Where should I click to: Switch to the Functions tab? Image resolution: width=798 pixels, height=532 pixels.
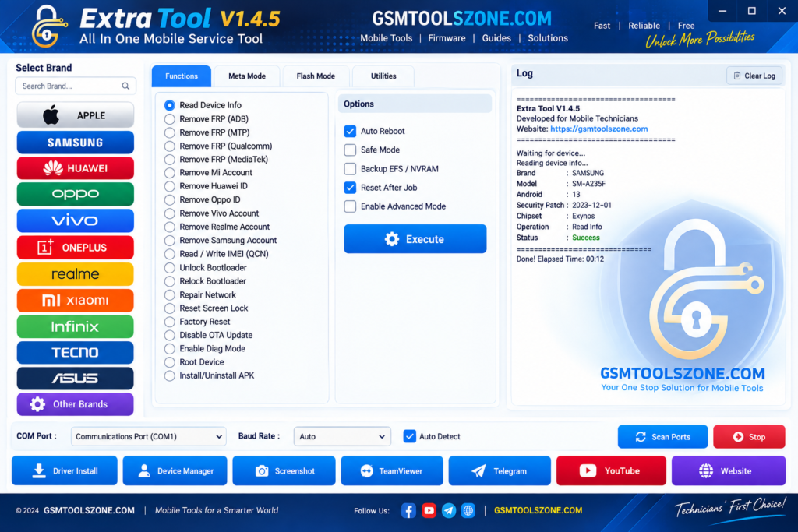click(182, 76)
